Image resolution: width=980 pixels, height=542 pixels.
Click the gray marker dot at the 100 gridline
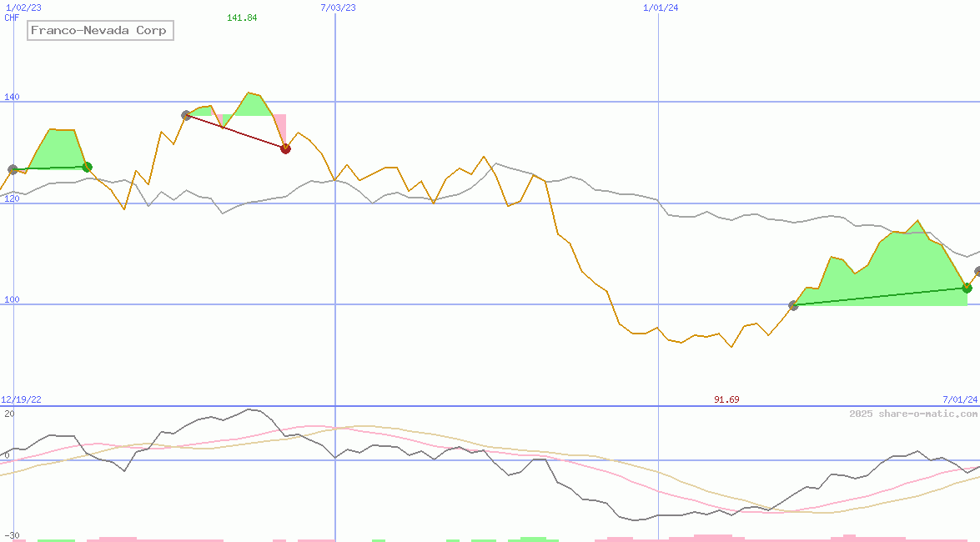[793, 305]
